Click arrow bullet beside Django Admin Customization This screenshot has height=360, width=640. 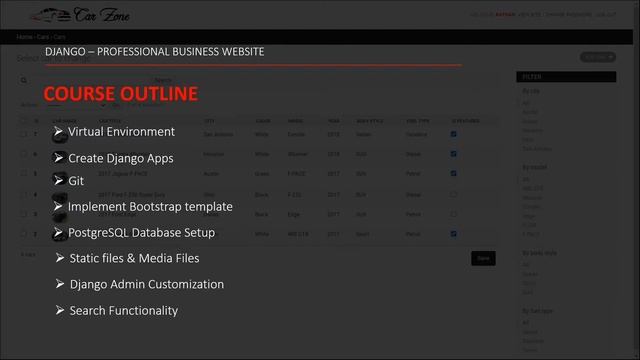point(60,284)
